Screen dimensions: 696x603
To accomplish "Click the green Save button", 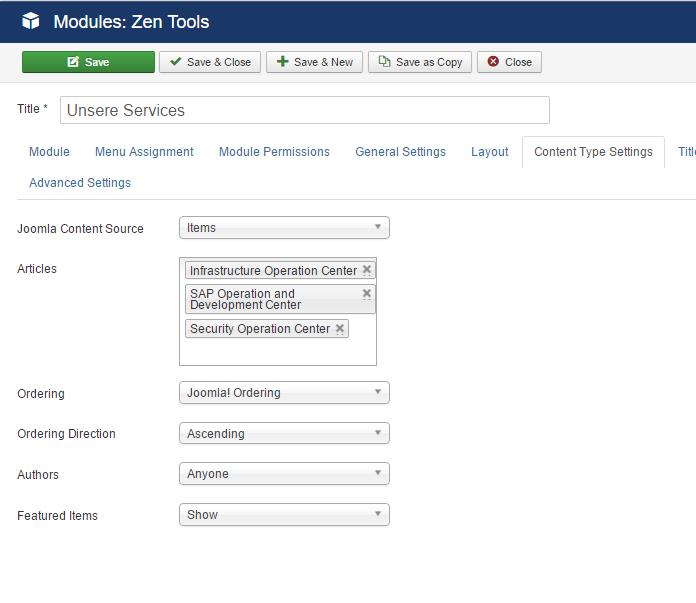I will point(88,62).
